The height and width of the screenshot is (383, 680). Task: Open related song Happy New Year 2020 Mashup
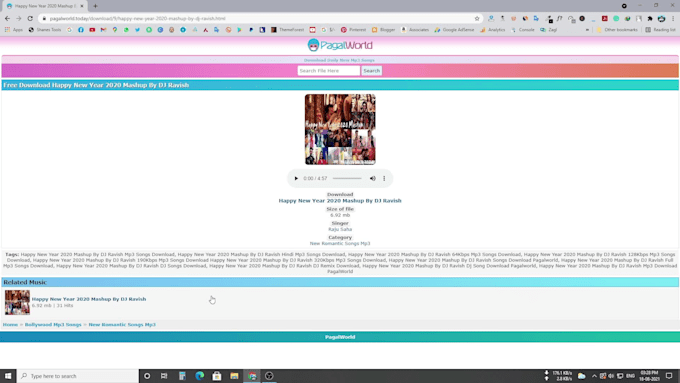click(89, 299)
